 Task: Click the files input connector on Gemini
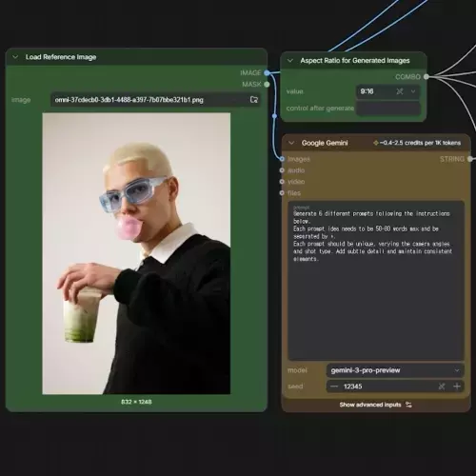[x=282, y=193]
